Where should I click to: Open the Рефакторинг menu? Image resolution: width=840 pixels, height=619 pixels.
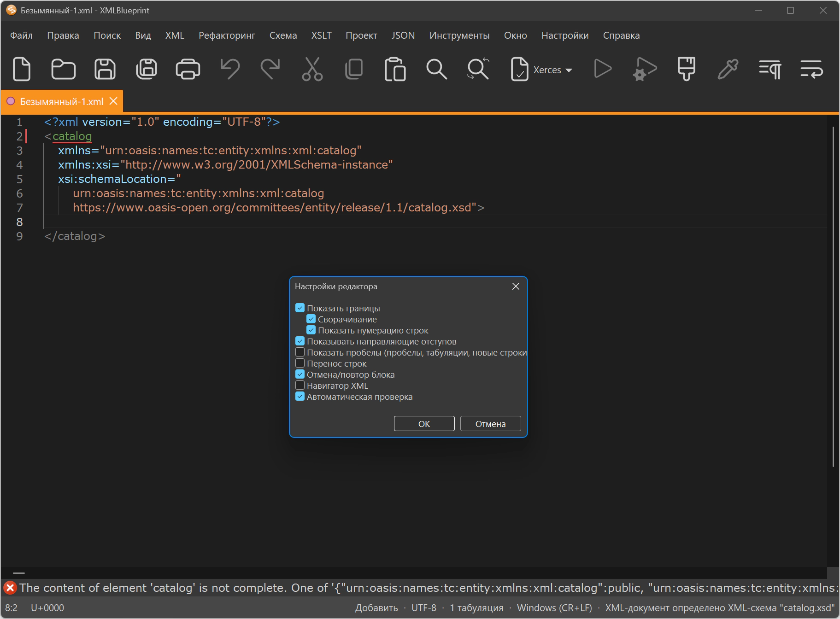click(227, 35)
